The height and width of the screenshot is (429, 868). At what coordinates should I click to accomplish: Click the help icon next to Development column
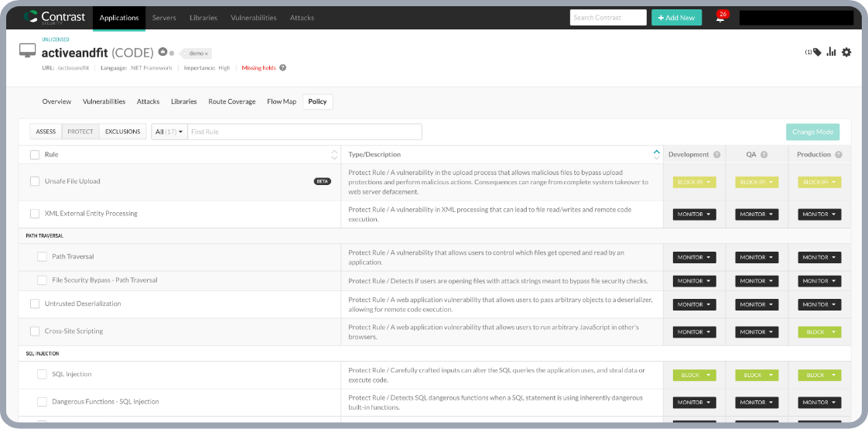point(717,155)
